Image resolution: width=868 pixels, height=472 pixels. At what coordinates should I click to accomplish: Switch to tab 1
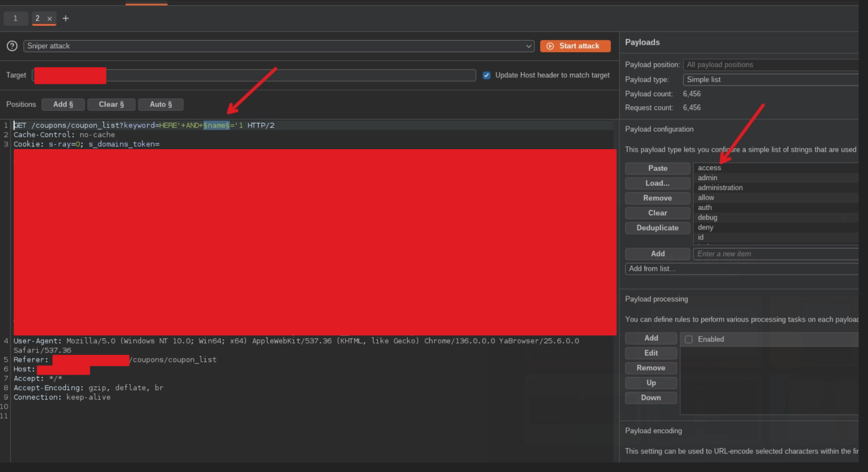click(x=15, y=18)
